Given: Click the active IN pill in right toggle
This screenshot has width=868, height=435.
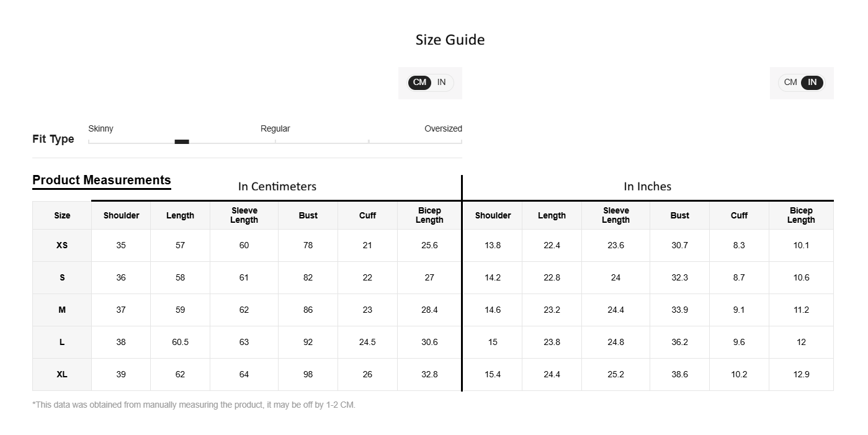Looking at the screenshot, I should (x=812, y=83).
